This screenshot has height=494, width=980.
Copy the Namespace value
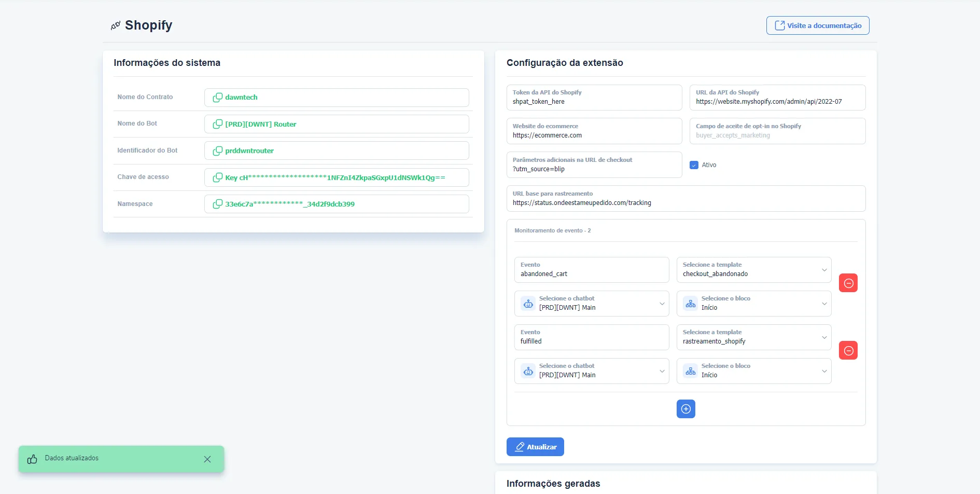[x=218, y=204]
